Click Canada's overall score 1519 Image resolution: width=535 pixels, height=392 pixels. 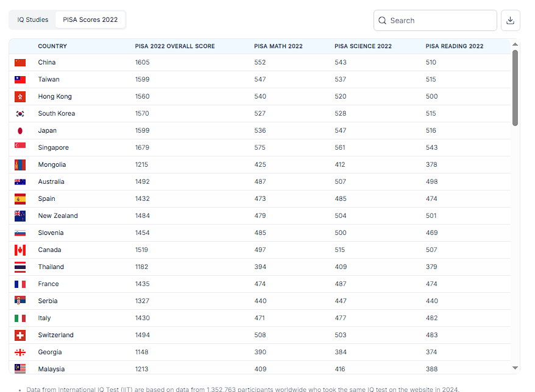pyautogui.click(x=141, y=250)
